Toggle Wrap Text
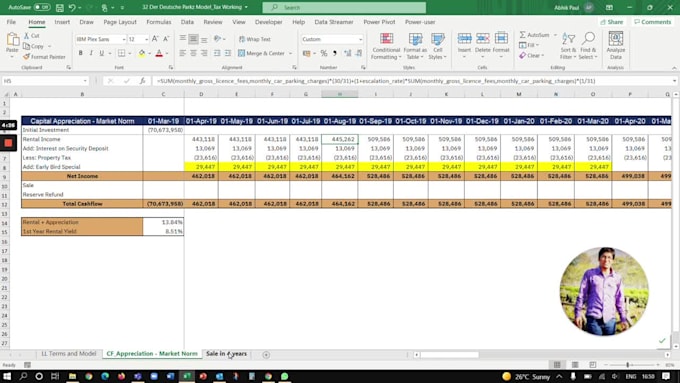 click(255, 39)
